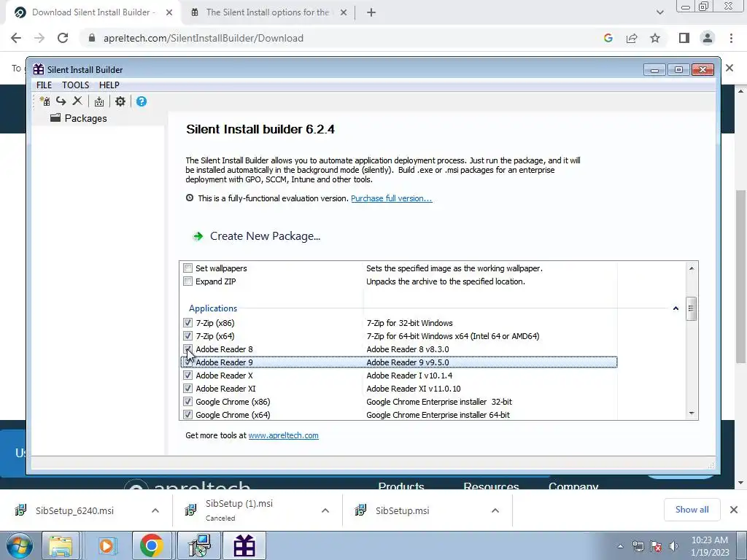The image size is (747, 560).
Task: Click the import arrow toolbar icon
Action: click(61, 101)
